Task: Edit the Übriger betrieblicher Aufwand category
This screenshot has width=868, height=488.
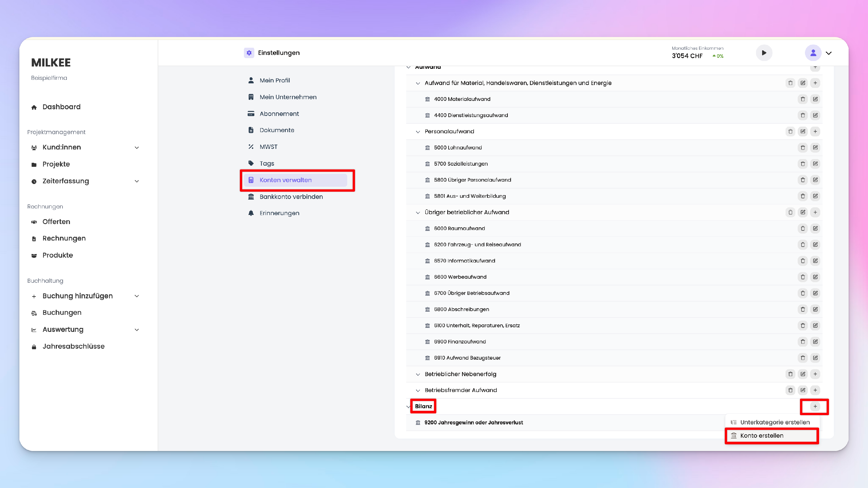Action: pyautogui.click(x=803, y=212)
